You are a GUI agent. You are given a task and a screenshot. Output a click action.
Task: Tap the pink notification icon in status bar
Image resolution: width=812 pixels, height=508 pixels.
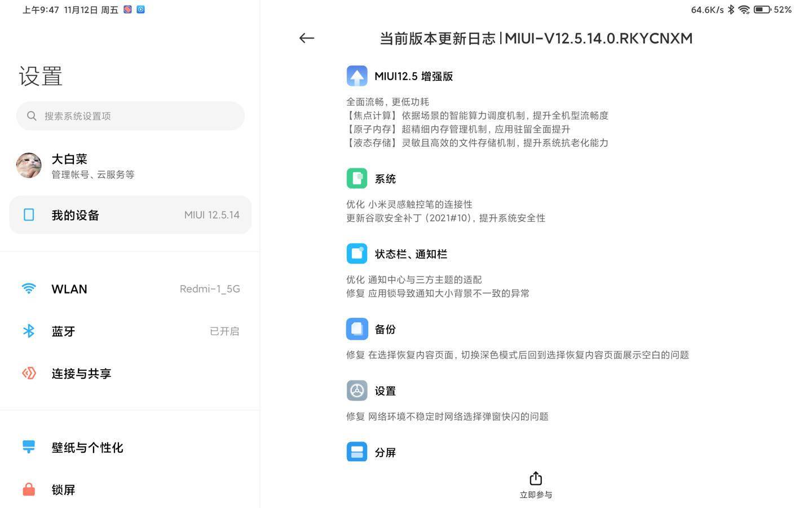(127, 10)
